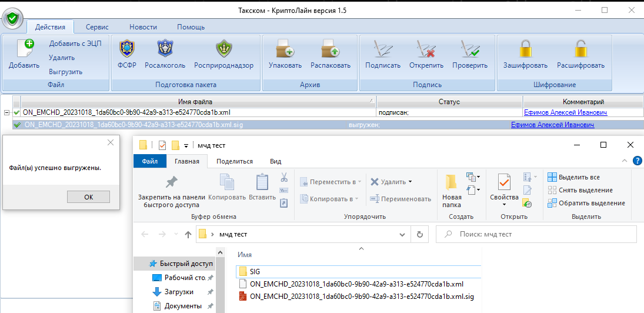The width and height of the screenshot is (644, 313).
Task: Select the SIG folder in Explorer
Action: (x=359, y=271)
